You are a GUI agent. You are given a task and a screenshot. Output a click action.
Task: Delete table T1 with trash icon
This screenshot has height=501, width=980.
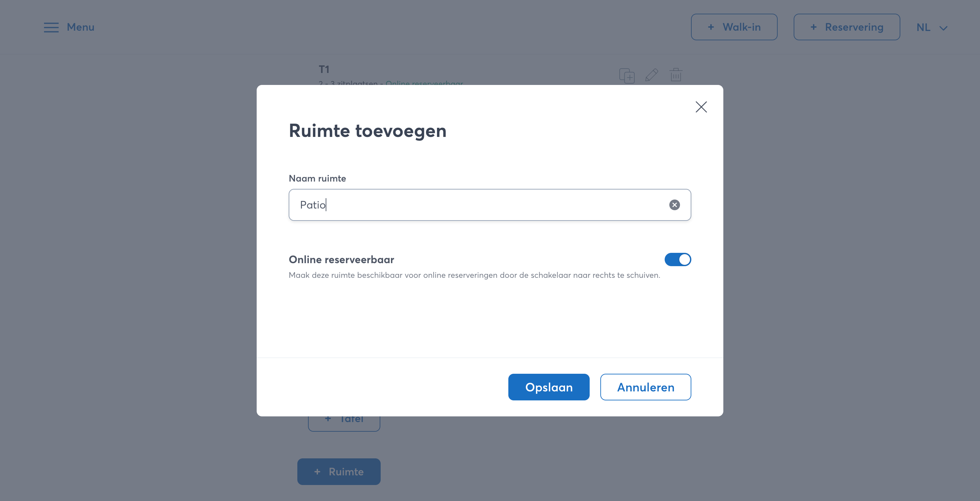point(676,75)
